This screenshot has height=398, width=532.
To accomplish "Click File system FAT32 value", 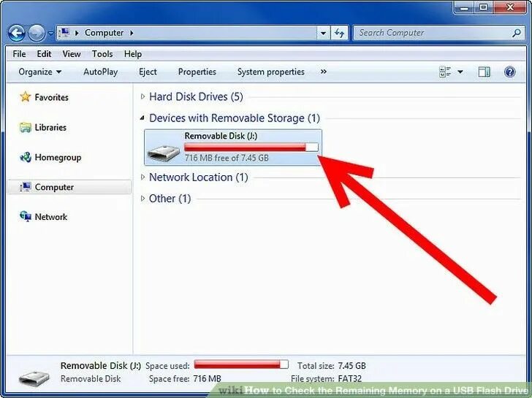I will 350,379.
